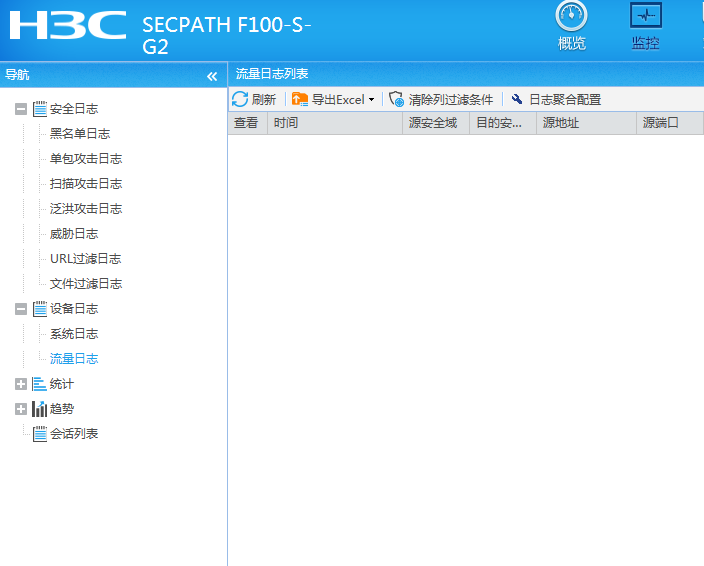Click the 安全日志 list icon
Image resolution: width=704 pixels, height=566 pixels.
40,109
